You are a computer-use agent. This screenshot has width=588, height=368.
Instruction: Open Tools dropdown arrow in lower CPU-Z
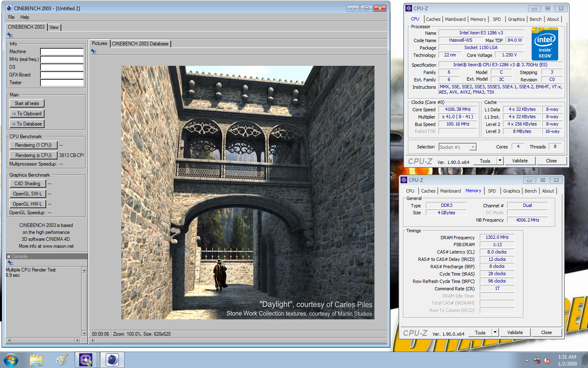coord(495,332)
